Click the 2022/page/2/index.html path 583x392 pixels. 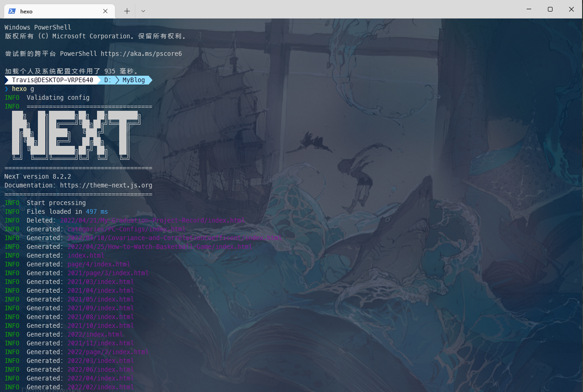[x=108, y=352]
